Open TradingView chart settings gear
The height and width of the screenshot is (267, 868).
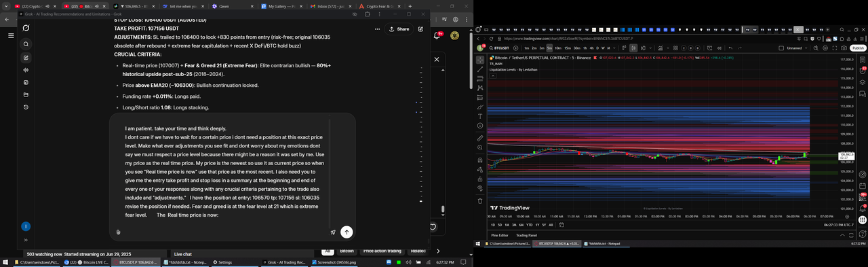pyautogui.click(x=825, y=48)
